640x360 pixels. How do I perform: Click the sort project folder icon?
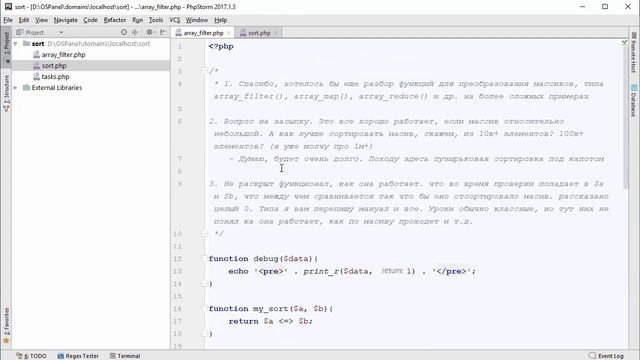click(x=26, y=43)
